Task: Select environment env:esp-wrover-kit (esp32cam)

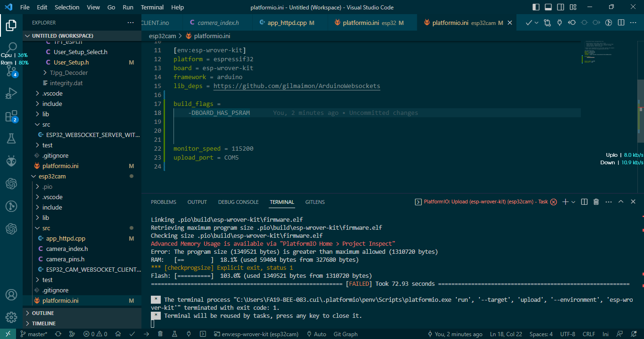Action: [256, 334]
